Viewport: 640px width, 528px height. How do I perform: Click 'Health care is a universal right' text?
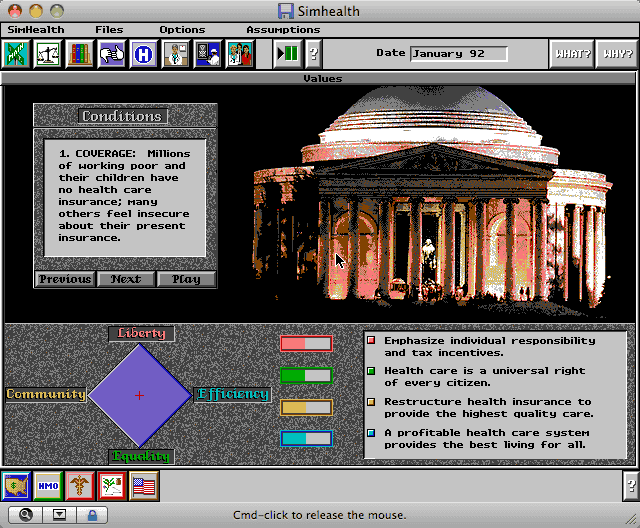coord(484,377)
